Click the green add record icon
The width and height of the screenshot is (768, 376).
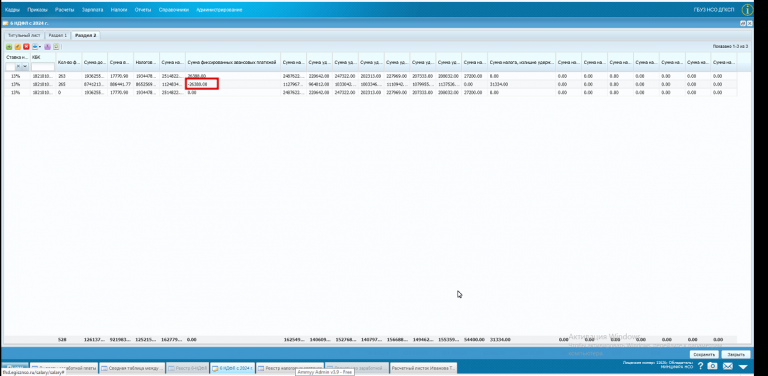(9, 47)
